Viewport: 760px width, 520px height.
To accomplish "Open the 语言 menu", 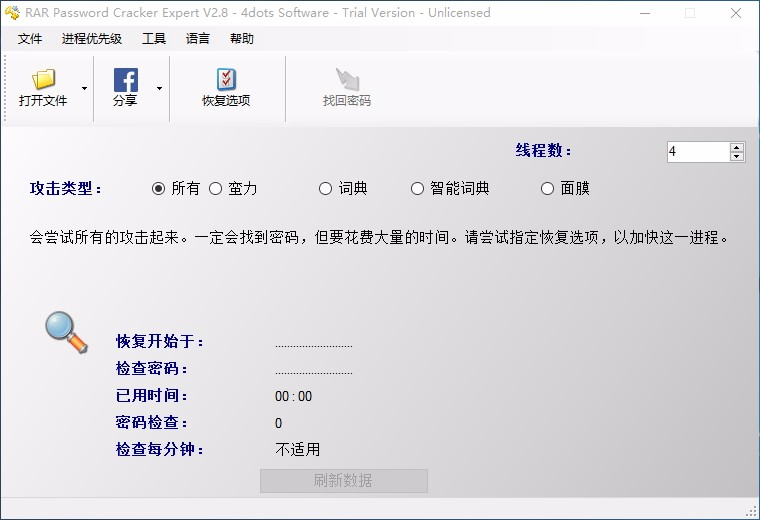I will [x=197, y=38].
